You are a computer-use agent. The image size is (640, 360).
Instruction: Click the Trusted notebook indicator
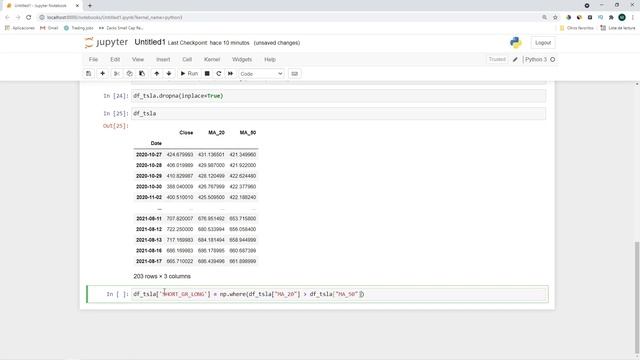pyautogui.click(x=497, y=60)
